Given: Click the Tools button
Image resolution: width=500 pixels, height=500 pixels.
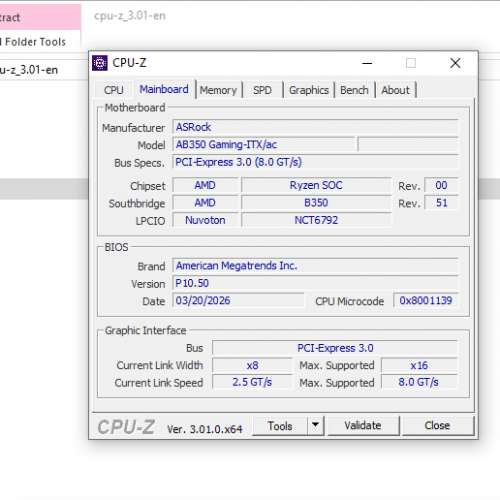Looking at the screenshot, I should [280, 426].
